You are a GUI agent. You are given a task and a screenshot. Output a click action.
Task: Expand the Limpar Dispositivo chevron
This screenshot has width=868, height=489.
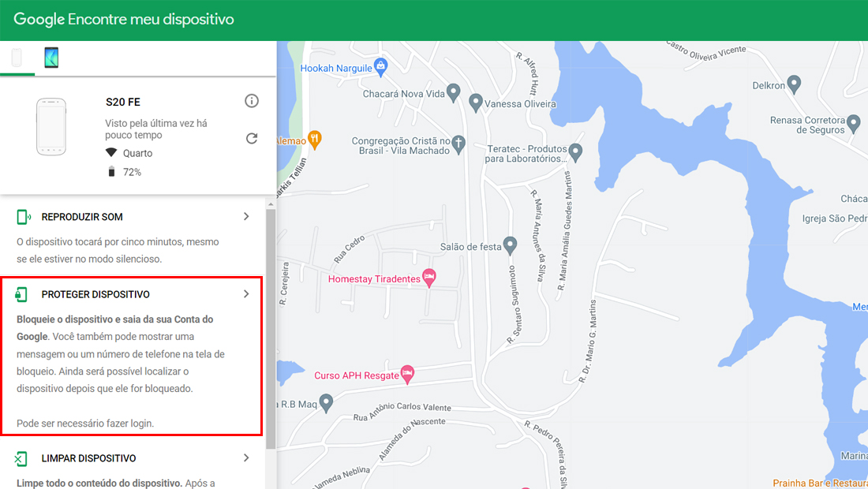tap(246, 457)
